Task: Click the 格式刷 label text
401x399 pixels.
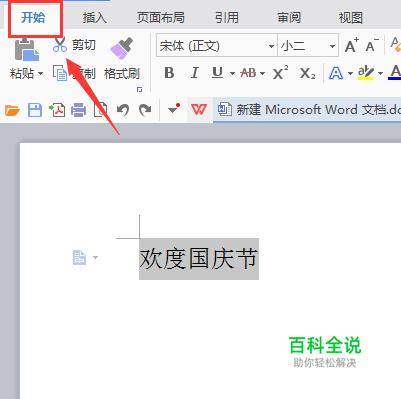Action: [x=122, y=74]
